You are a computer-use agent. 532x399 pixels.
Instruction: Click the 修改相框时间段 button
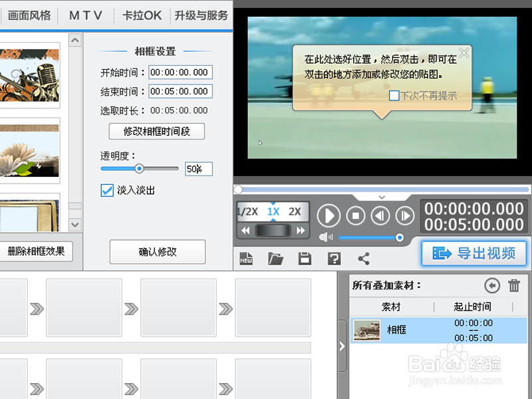pyautogui.click(x=157, y=131)
